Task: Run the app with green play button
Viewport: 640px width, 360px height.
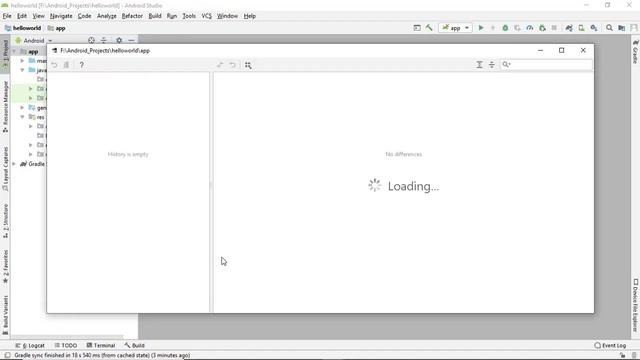Action: click(481, 28)
